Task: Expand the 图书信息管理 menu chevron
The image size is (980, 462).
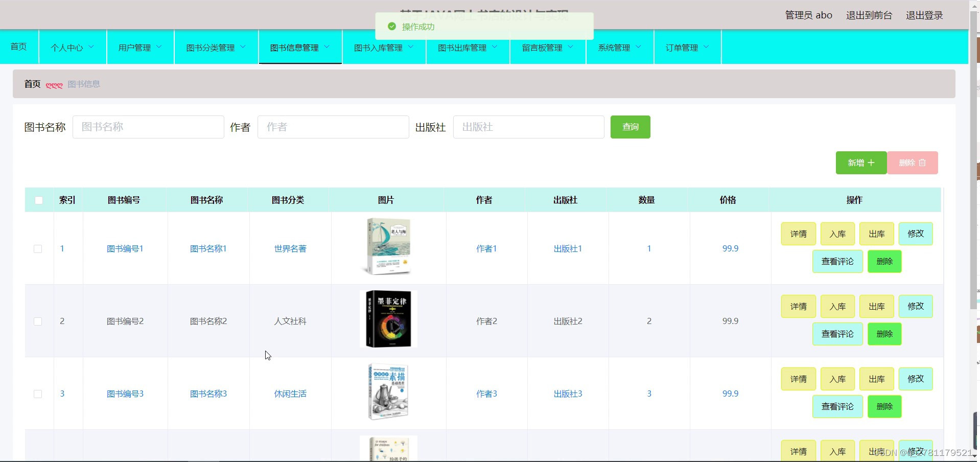Action: 326,47
